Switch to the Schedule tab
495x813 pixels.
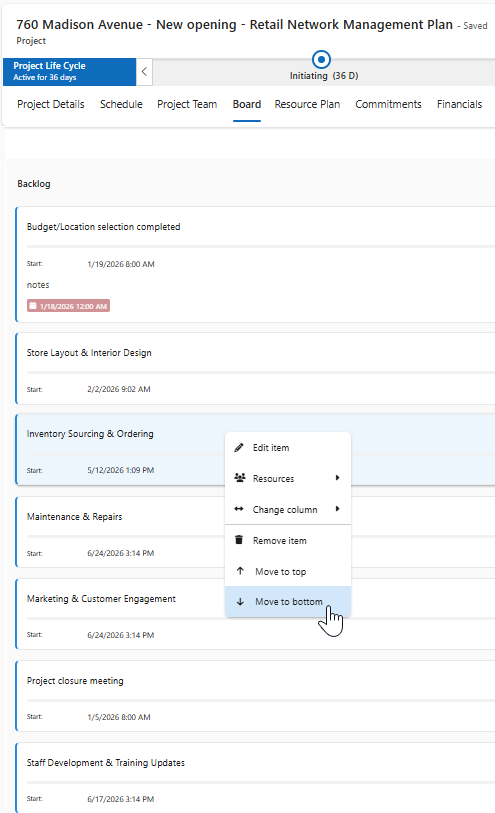coord(121,104)
